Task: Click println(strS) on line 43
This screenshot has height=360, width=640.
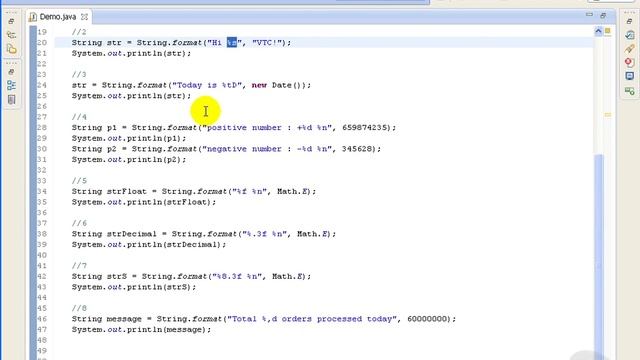Action: [x=133, y=287]
